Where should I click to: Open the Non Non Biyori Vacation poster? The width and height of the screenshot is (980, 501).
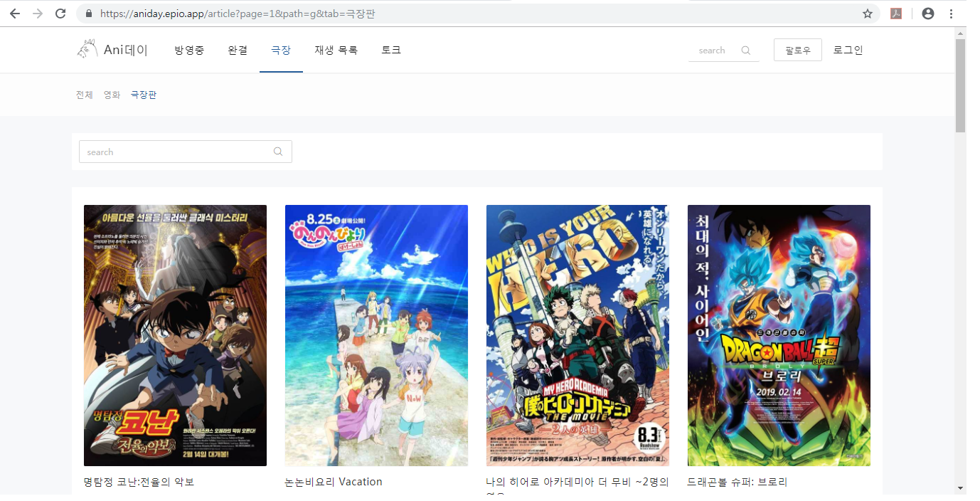[x=376, y=335]
